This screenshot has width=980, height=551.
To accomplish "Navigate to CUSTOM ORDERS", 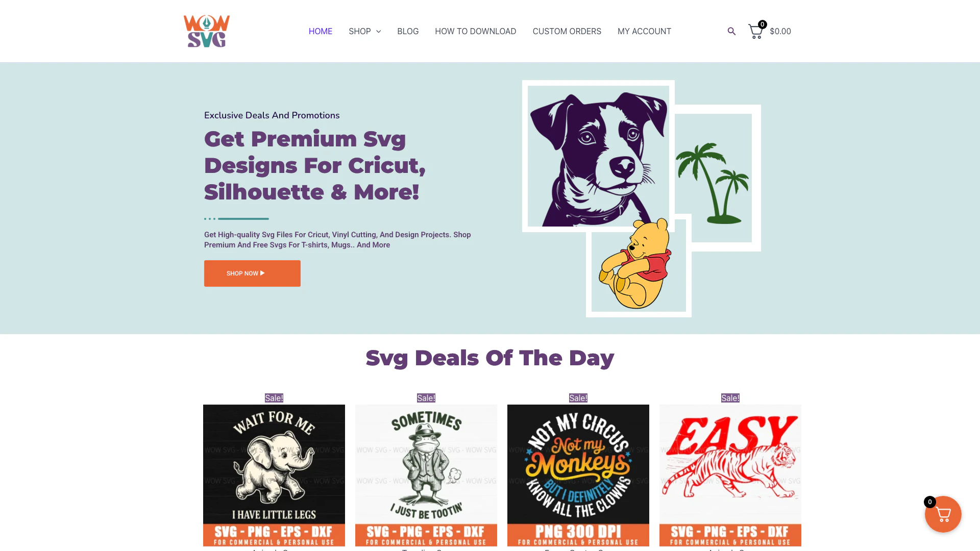I will pos(567,31).
